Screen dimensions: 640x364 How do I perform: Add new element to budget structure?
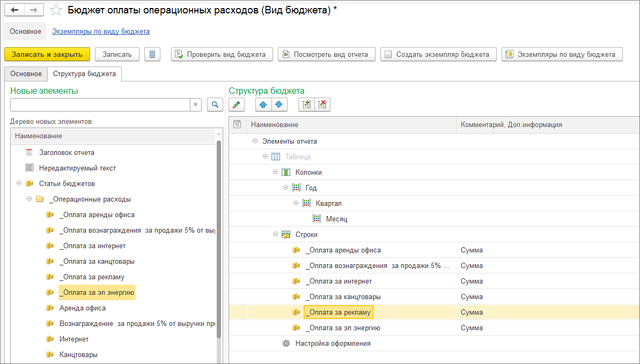(x=306, y=105)
